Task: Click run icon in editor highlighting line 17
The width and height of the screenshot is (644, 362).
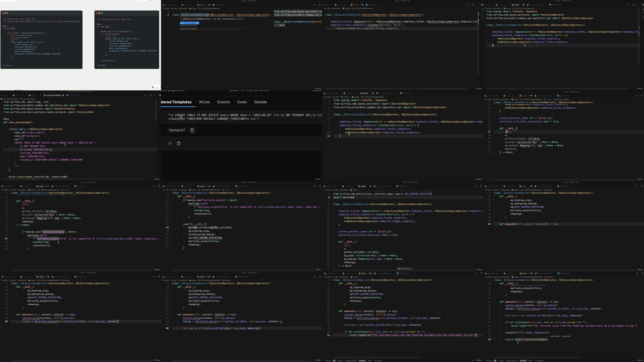Action: point(637,96)
